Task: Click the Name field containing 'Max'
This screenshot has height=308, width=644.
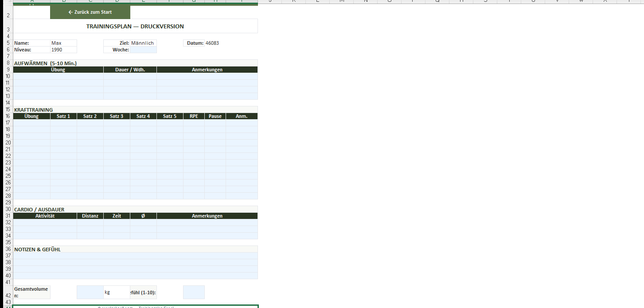Action: point(63,43)
